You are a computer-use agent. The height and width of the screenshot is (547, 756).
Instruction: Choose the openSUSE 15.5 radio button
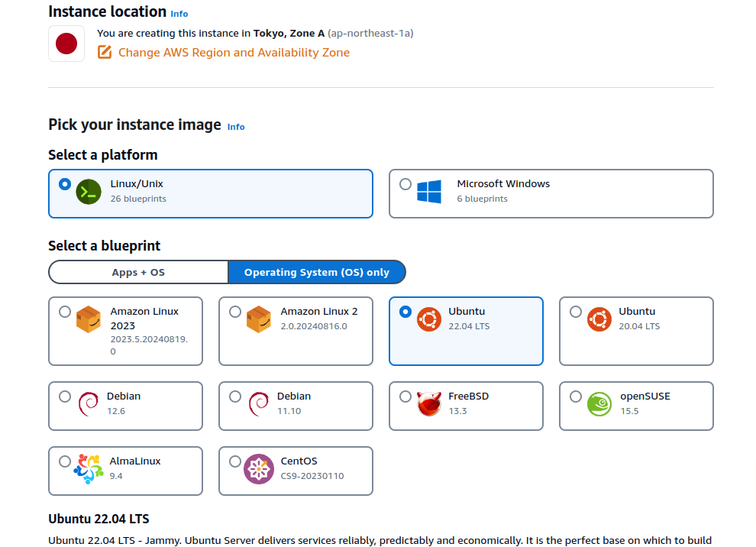coord(576,396)
